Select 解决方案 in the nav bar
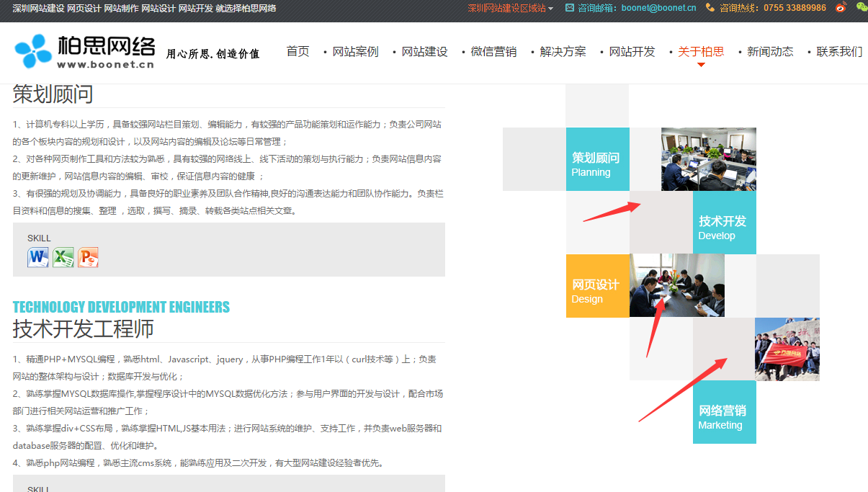This screenshot has width=868, height=492. pyautogui.click(x=563, y=52)
